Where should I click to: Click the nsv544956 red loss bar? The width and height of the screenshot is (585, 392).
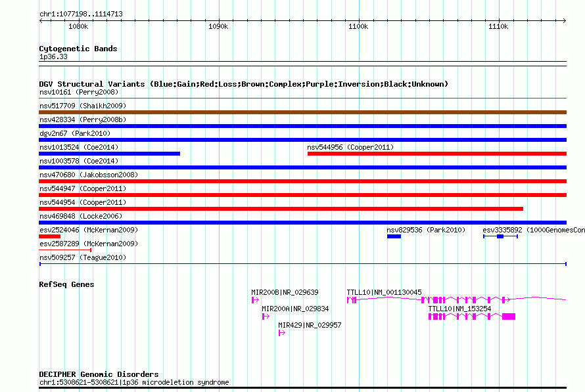[437, 154]
